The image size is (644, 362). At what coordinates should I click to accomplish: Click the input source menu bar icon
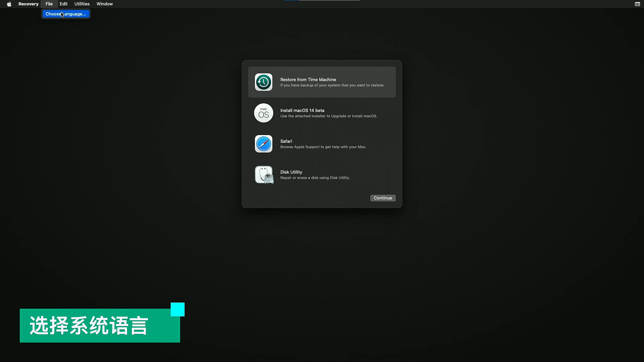click(x=637, y=4)
